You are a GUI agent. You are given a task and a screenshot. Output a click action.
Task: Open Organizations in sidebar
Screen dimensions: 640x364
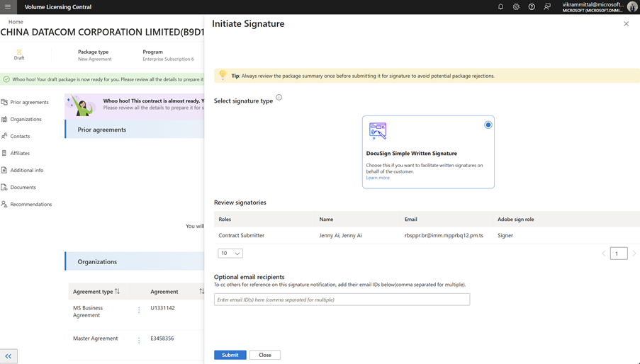[26, 120]
